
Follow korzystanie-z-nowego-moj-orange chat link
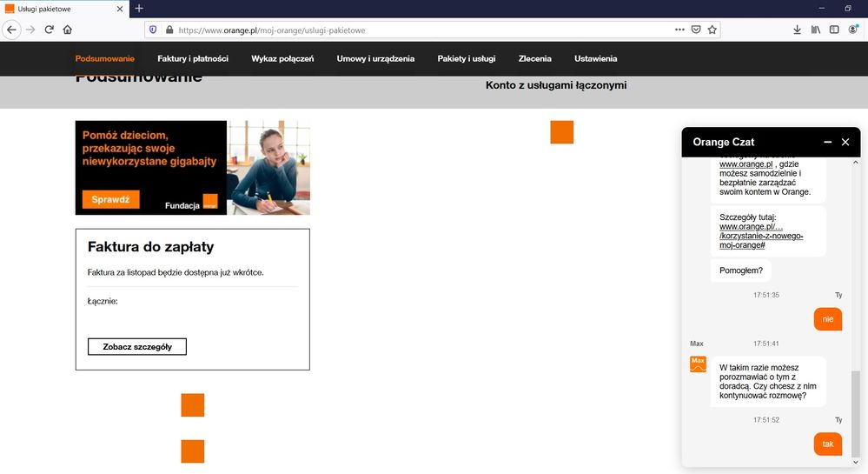click(761, 236)
